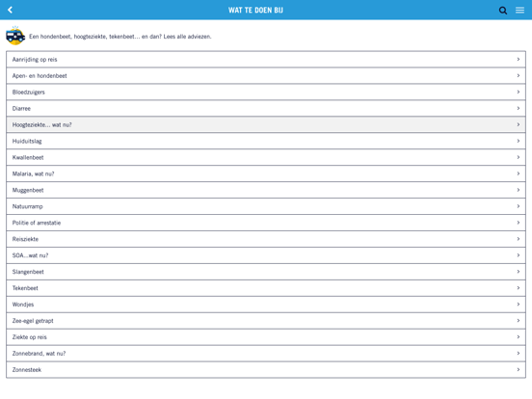Open the 'Tekenbeet' advice

[266, 288]
